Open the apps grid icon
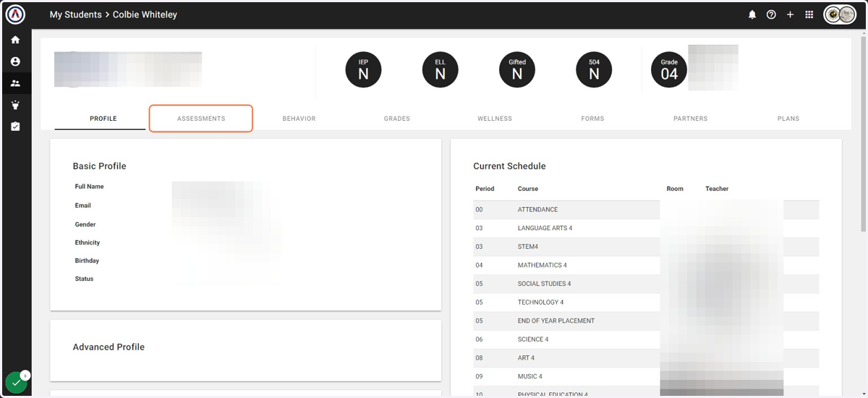 click(809, 14)
